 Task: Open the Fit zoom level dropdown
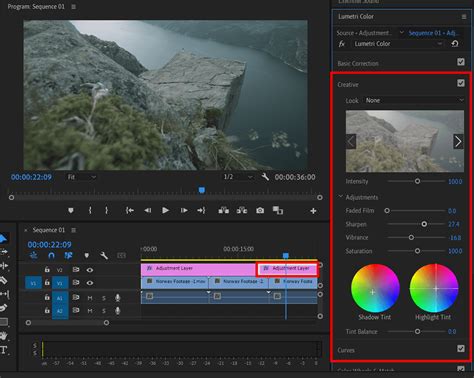click(82, 177)
